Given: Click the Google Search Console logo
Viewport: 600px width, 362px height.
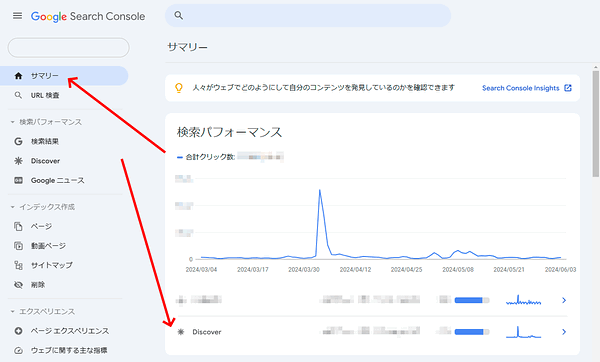Looking at the screenshot, I should click(x=88, y=16).
